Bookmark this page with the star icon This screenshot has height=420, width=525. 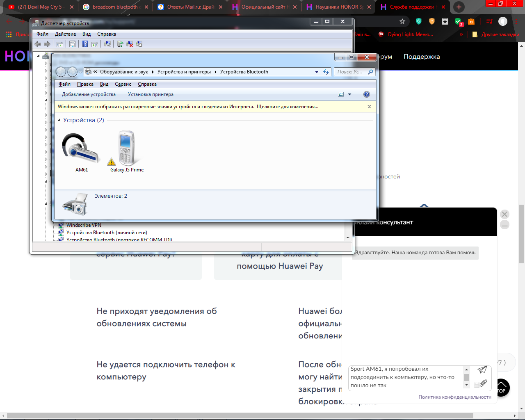click(x=402, y=21)
